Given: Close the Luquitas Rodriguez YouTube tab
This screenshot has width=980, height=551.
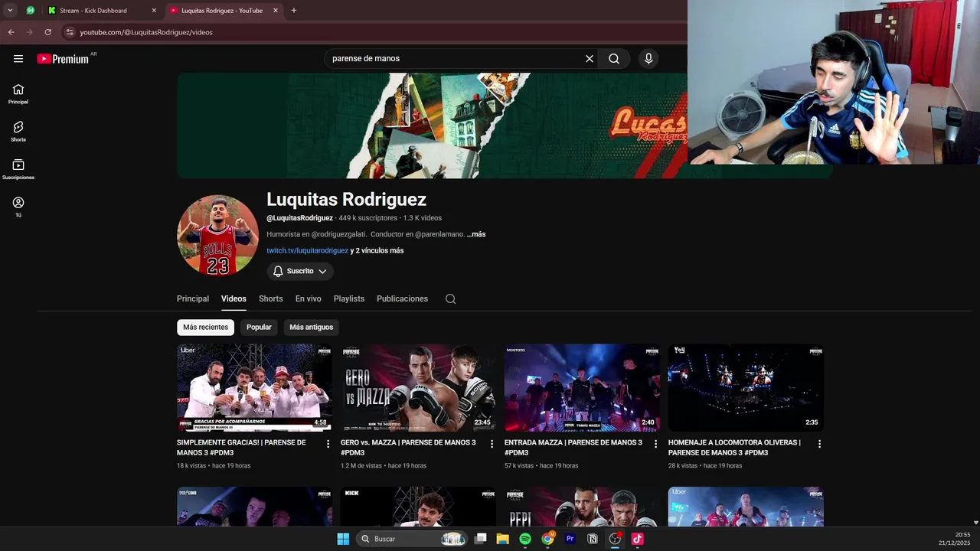Looking at the screenshot, I should coord(276,11).
